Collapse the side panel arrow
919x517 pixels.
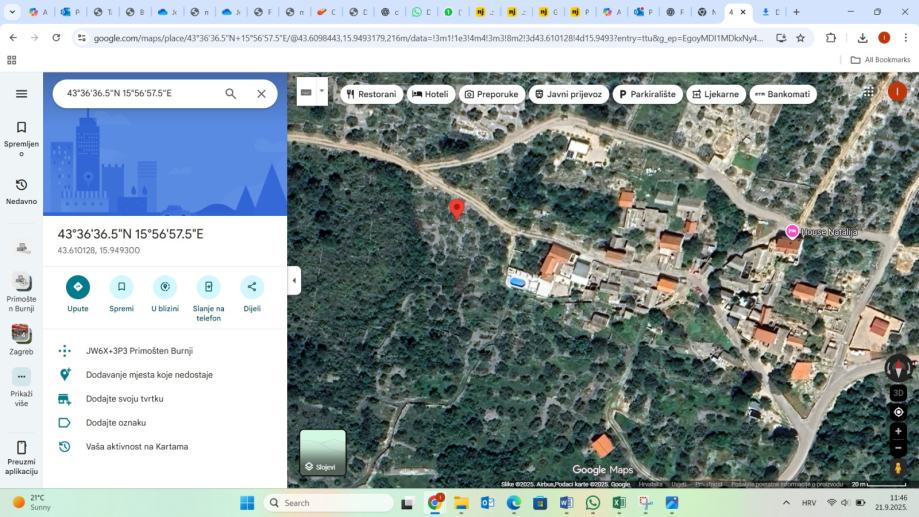[294, 280]
